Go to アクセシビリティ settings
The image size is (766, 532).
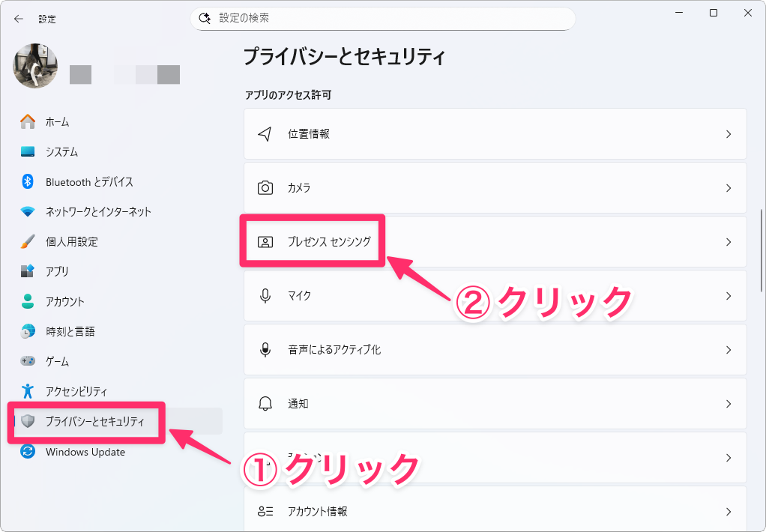(76, 391)
